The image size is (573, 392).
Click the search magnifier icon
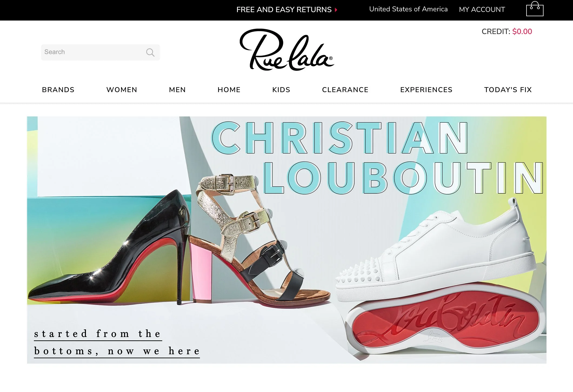(150, 52)
